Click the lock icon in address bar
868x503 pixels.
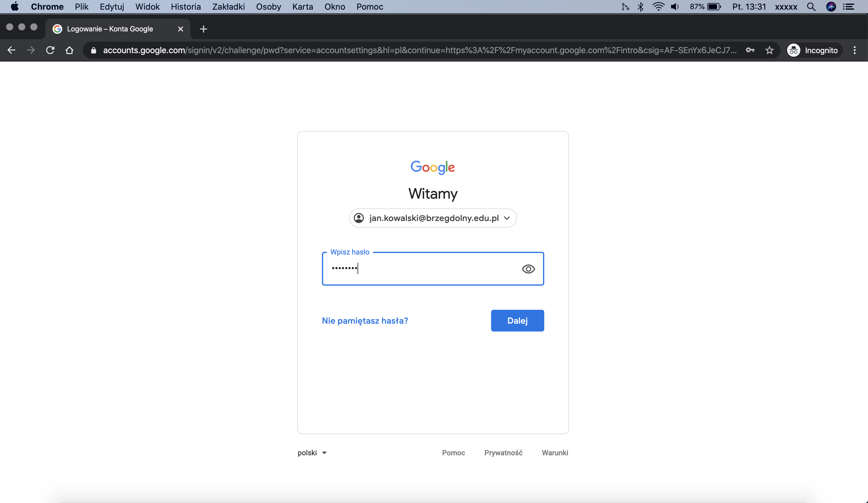point(93,50)
